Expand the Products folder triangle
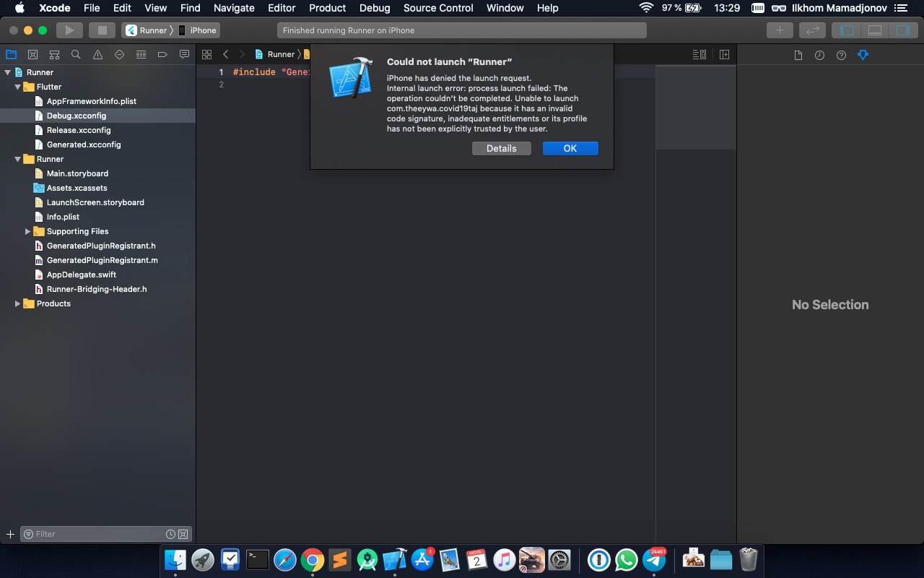Screen dimensions: 924x578 [x=17, y=303]
